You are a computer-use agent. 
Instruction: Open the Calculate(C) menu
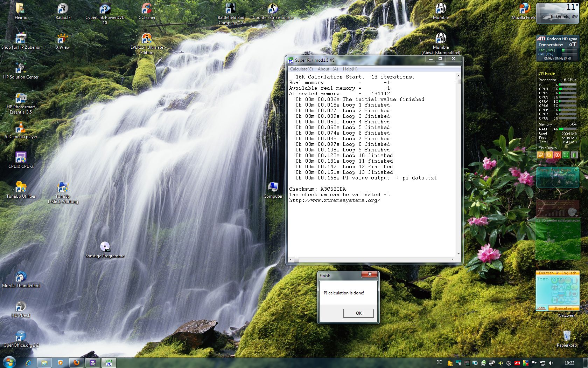301,69
